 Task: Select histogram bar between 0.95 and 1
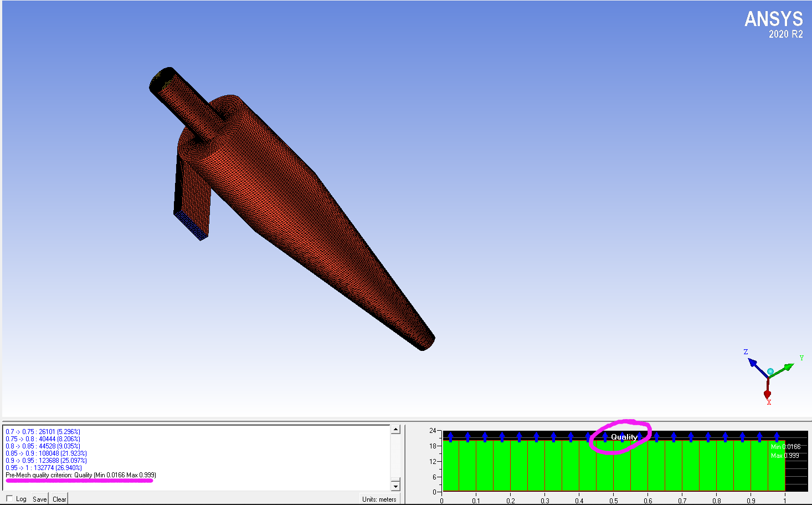coord(776,466)
